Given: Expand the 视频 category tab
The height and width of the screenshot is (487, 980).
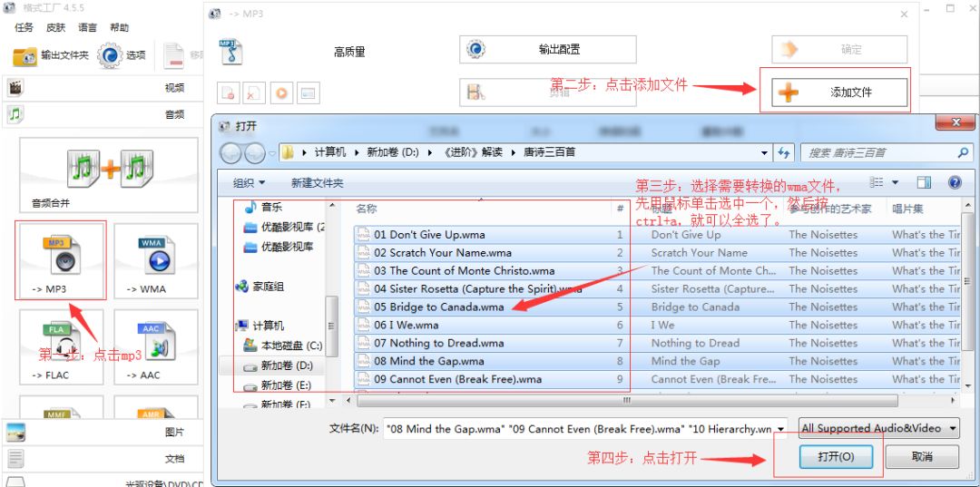Looking at the screenshot, I should pyautogui.click(x=103, y=88).
